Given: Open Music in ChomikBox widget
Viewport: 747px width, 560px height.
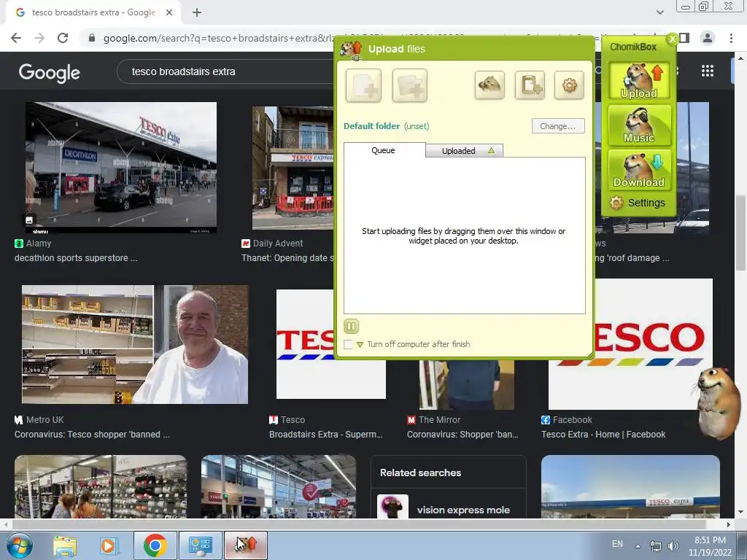Looking at the screenshot, I should coord(639,125).
